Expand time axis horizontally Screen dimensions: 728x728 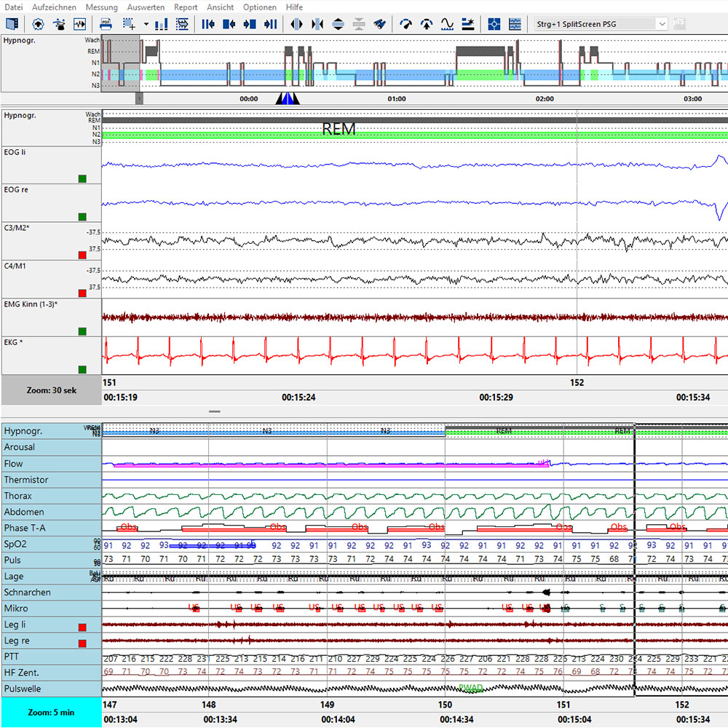pyautogui.click(x=296, y=24)
